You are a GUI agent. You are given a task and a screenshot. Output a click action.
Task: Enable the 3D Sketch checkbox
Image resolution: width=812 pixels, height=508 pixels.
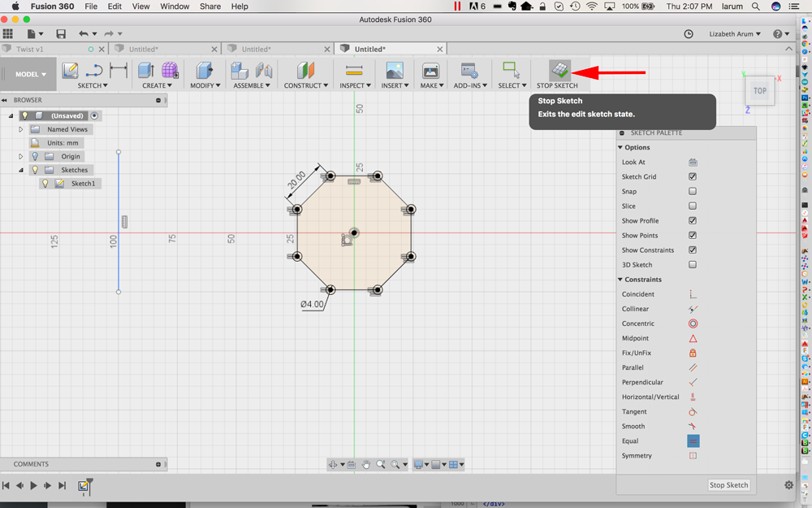tap(693, 265)
